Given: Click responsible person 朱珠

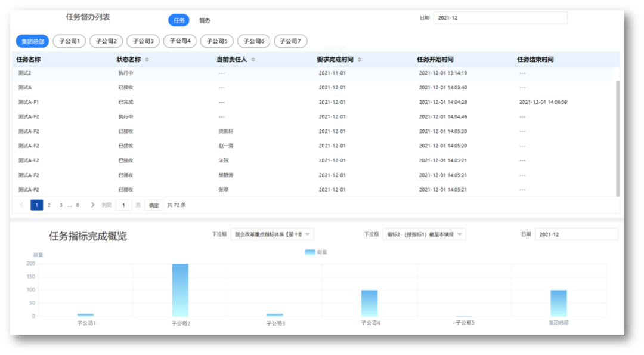Looking at the screenshot, I should 224,160.
